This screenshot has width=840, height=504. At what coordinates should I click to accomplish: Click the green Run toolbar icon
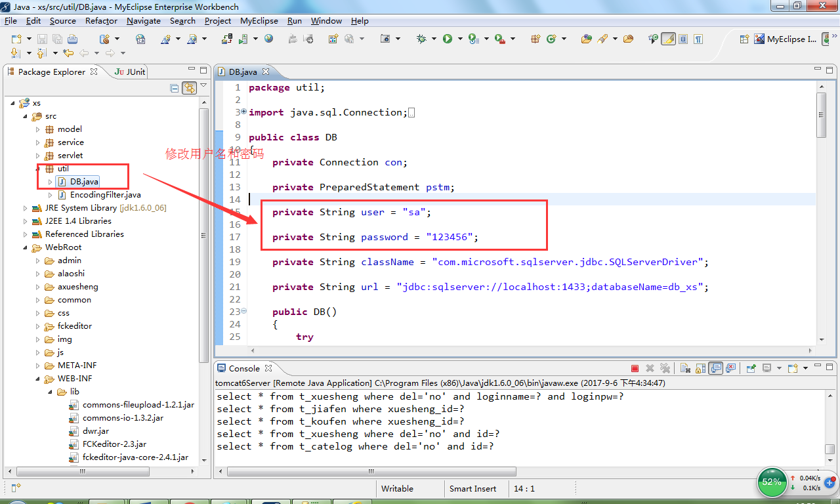(448, 39)
